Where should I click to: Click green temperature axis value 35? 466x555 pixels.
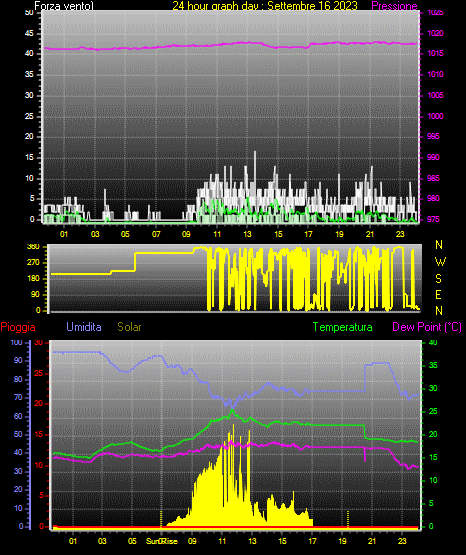(x=433, y=365)
